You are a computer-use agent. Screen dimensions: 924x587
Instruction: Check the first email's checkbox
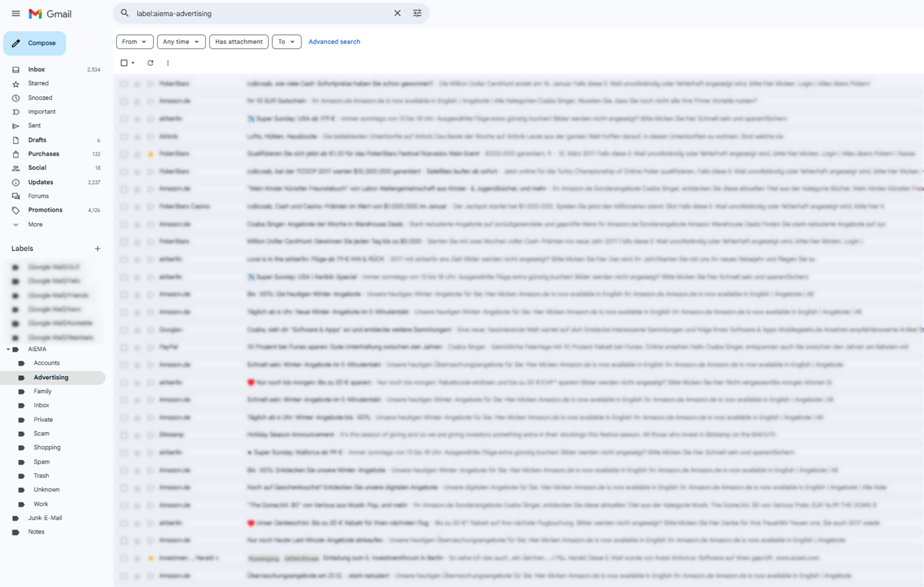[x=124, y=84]
